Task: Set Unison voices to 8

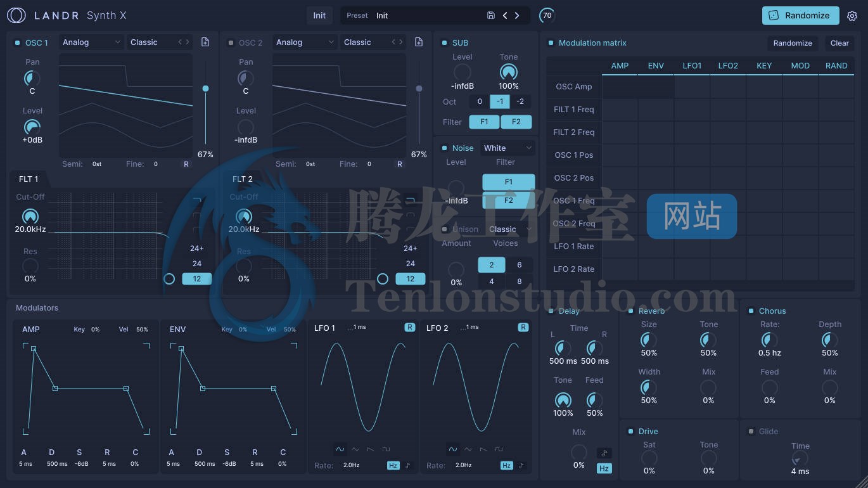Action: coord(520,281)
